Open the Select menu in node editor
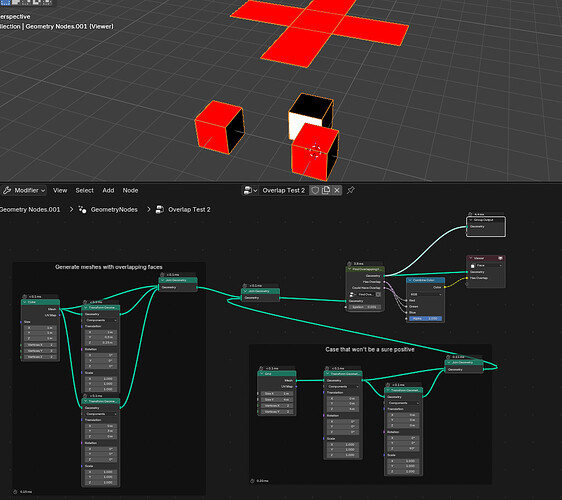This screenshot has height=500, width=562. click(85, 190)
